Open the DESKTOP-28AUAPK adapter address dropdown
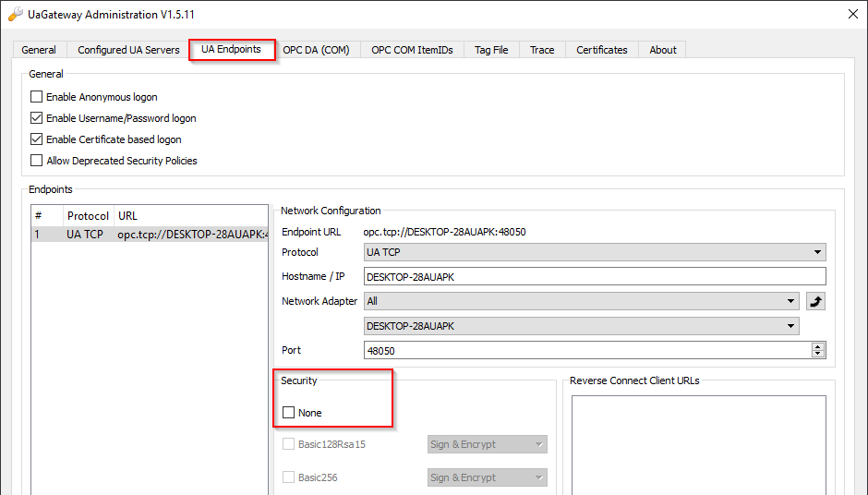This screenshot has height=495, width=868. pos(581,326)
